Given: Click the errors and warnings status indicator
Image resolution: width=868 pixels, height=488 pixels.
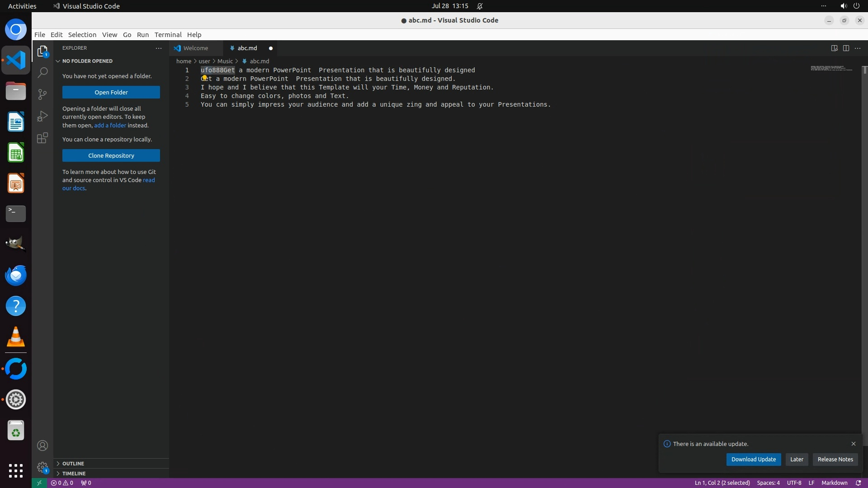Looking at the screenshot, I should (62, 483).
